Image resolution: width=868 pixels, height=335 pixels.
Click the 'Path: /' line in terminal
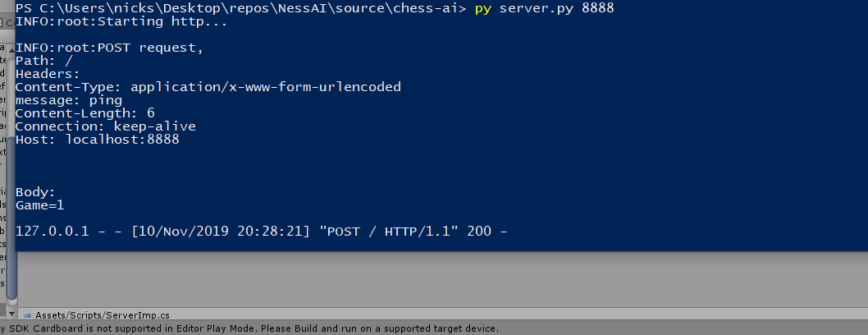(44, 61)
